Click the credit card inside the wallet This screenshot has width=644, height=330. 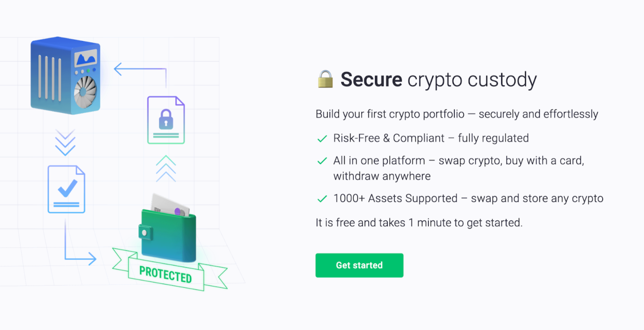click(x=170, y=203)
